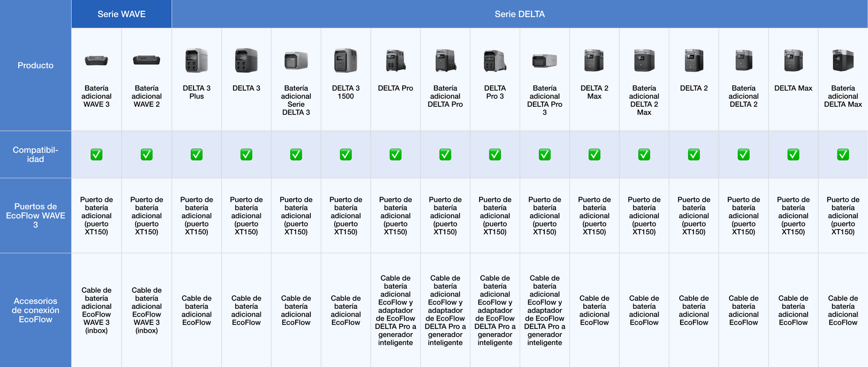Click the Compatibilidad row label
This screenshot has width=868, height=367.
pyautogui.click(x=36, y=154)
